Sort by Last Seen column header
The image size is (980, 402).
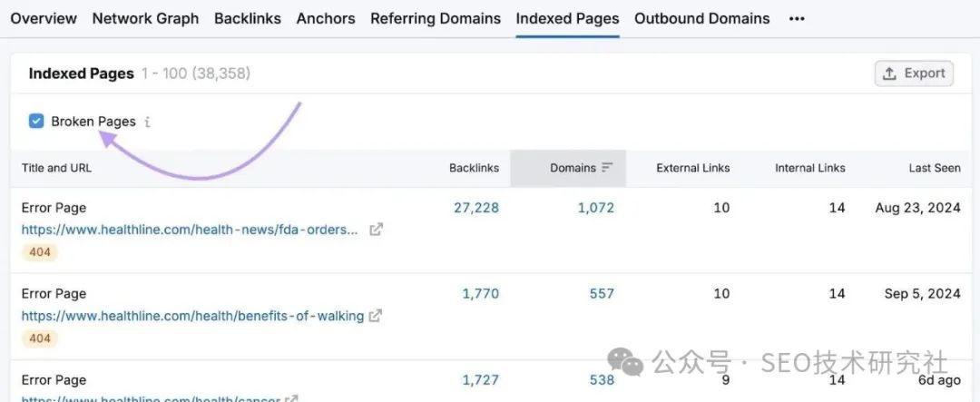[935, 168]
